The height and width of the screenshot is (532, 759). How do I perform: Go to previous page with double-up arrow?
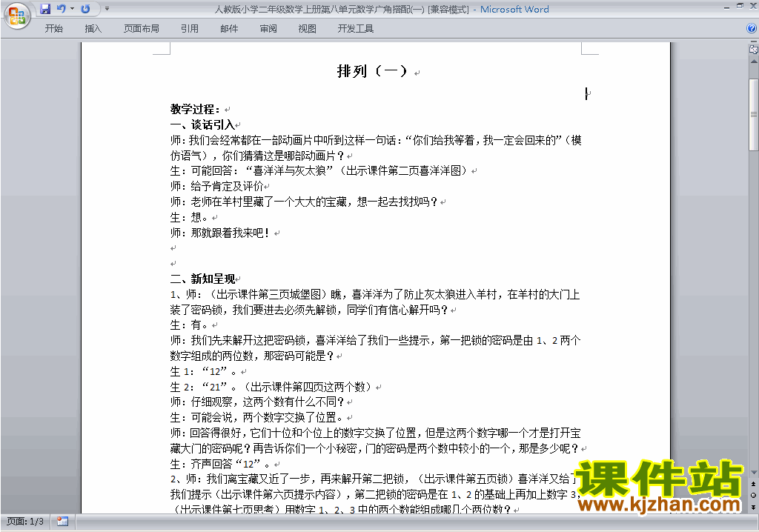(x=754, y=484)
